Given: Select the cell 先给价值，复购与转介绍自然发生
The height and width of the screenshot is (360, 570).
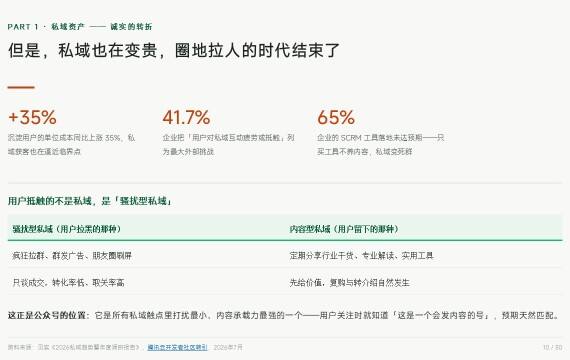Looking at the screenshot, I should (349, 283).
